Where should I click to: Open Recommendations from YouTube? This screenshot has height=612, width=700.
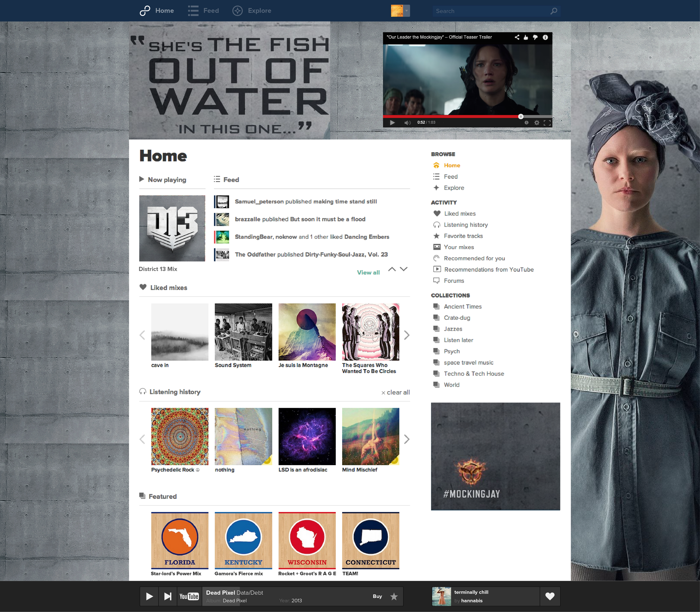[489, 270]
